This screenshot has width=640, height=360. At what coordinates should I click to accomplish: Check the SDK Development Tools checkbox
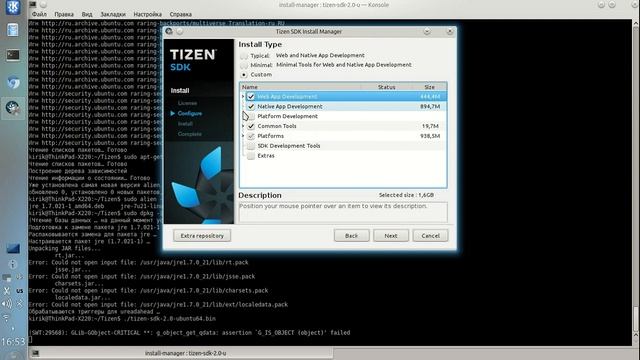[251, 146]
